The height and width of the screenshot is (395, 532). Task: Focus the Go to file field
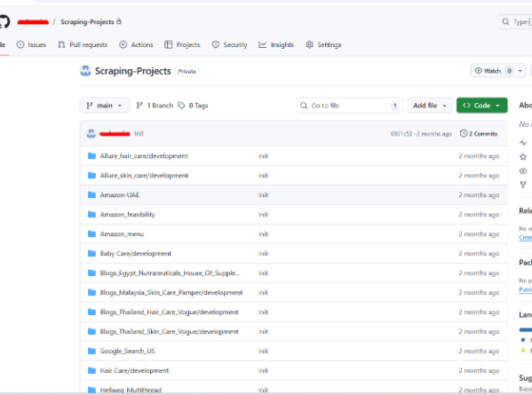coord(349,106)
